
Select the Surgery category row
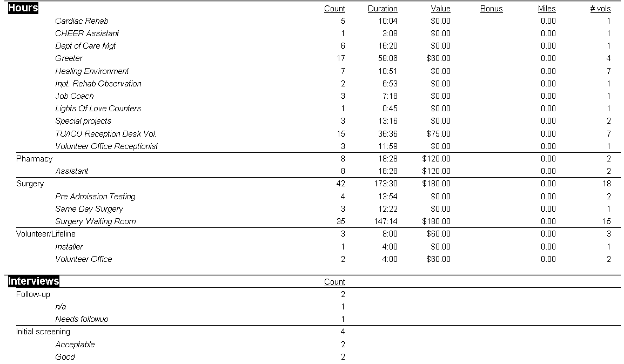30,184
